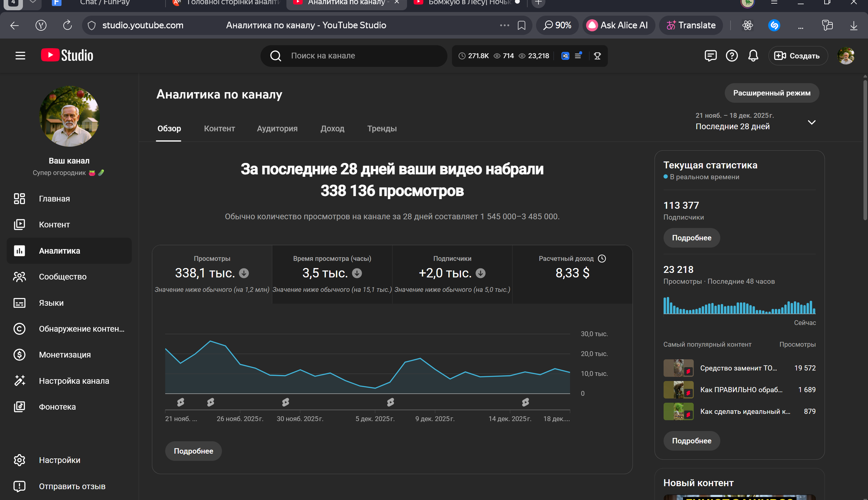Switch to the Доход tab
Screen dimensions: 868x500
click(x=332, y=128)
